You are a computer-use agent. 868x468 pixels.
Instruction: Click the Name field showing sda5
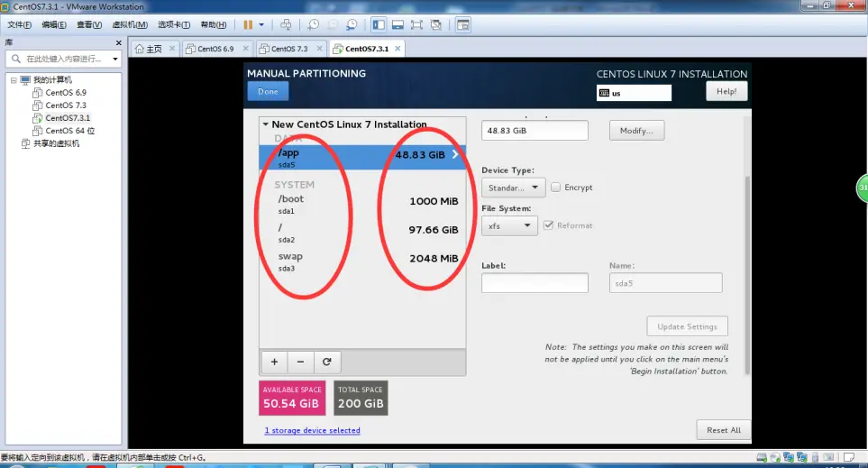665,283
